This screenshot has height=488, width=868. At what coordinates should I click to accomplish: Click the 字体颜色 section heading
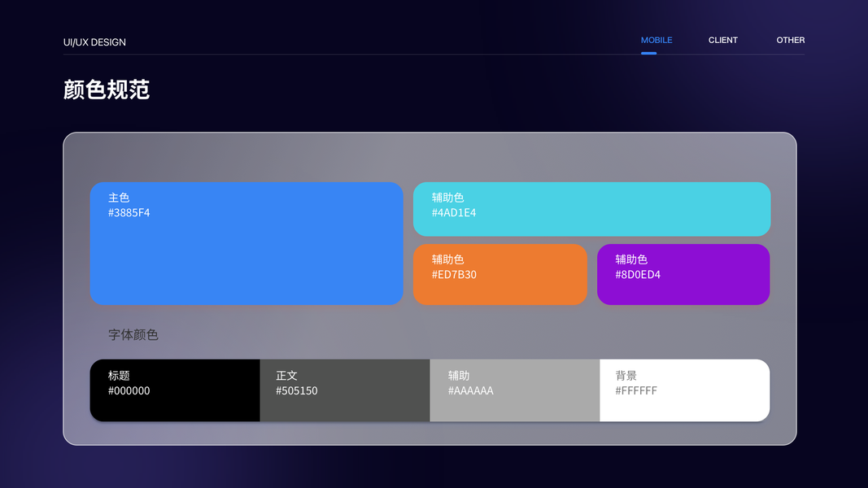(133, 335)
